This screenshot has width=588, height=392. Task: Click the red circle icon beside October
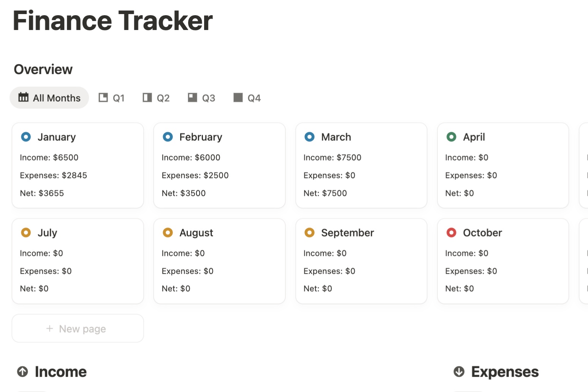coord(451,233)
